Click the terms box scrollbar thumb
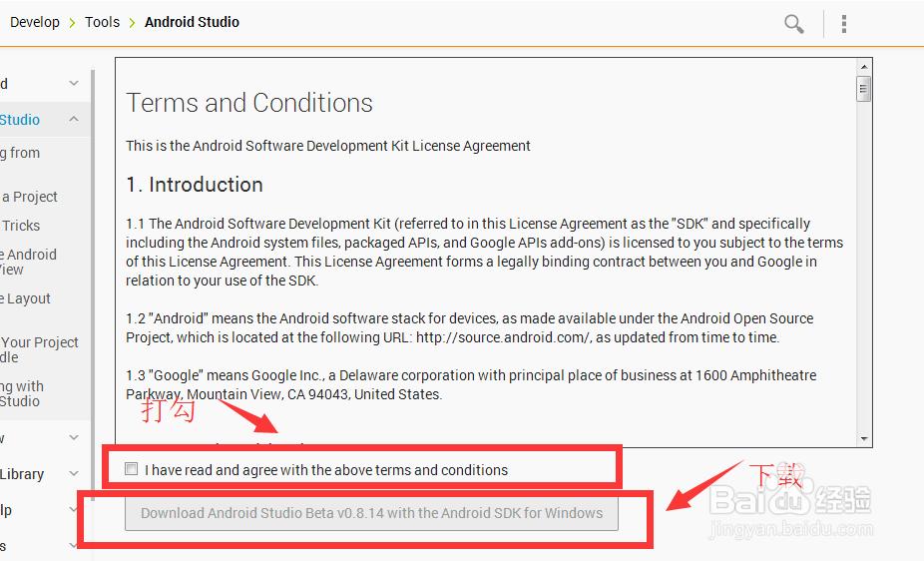Screen dimensions: 924x561 click(864, 89)
